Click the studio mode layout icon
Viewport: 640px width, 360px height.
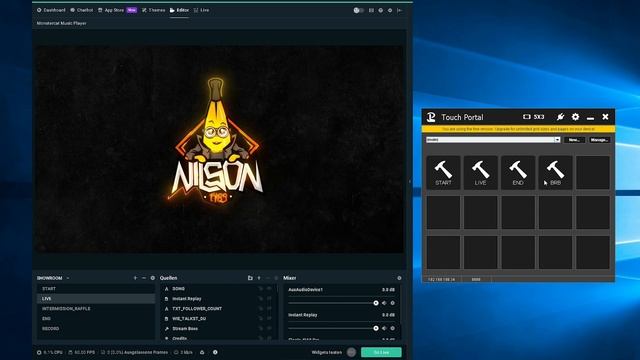[x=371, y=10]
